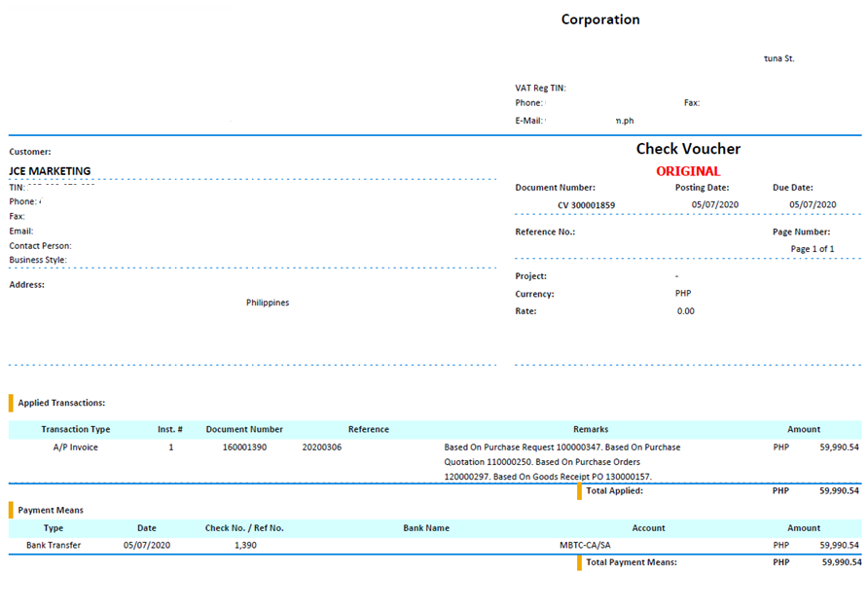This screenshot has height=609, width=868.
Task: Click the Project label
Action: (530, 276)
